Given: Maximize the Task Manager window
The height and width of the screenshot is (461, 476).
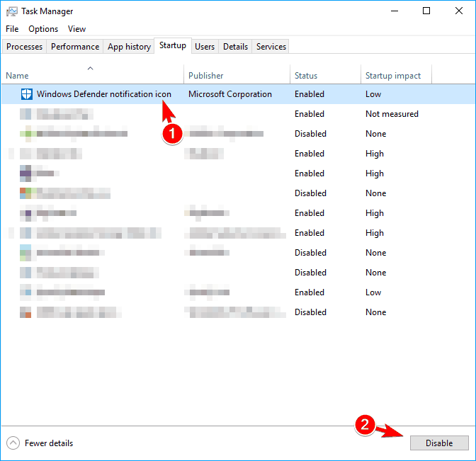Looking at the screenshot, I should [x=426, y=11].
